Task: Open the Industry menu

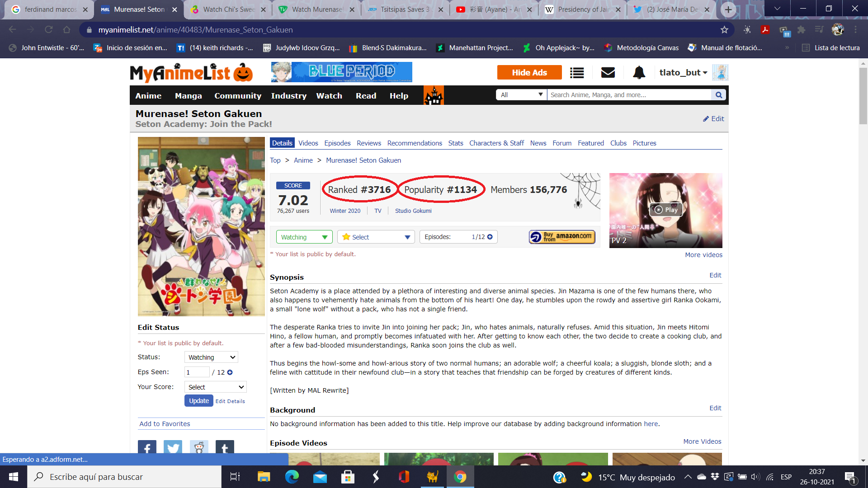Action: [x=289, y=96]
